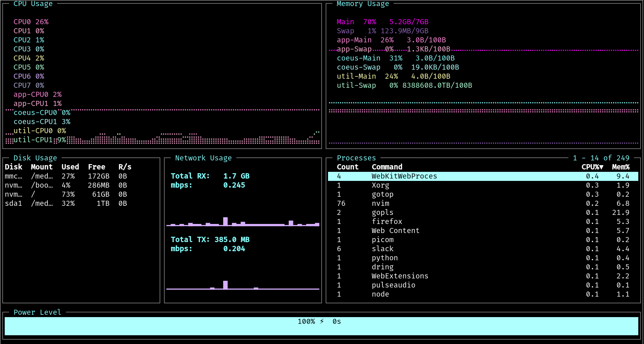The width and height of the screenshot is (644, 344).
Task: Sort processes by Mem% column header
Action: tap(621, 167)
